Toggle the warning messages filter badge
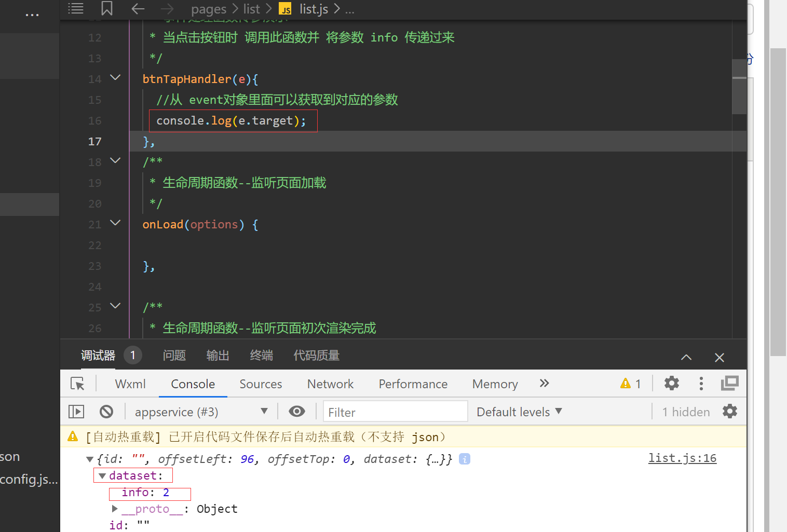Screen dimensions: 787x532 (x=630, y=384)
